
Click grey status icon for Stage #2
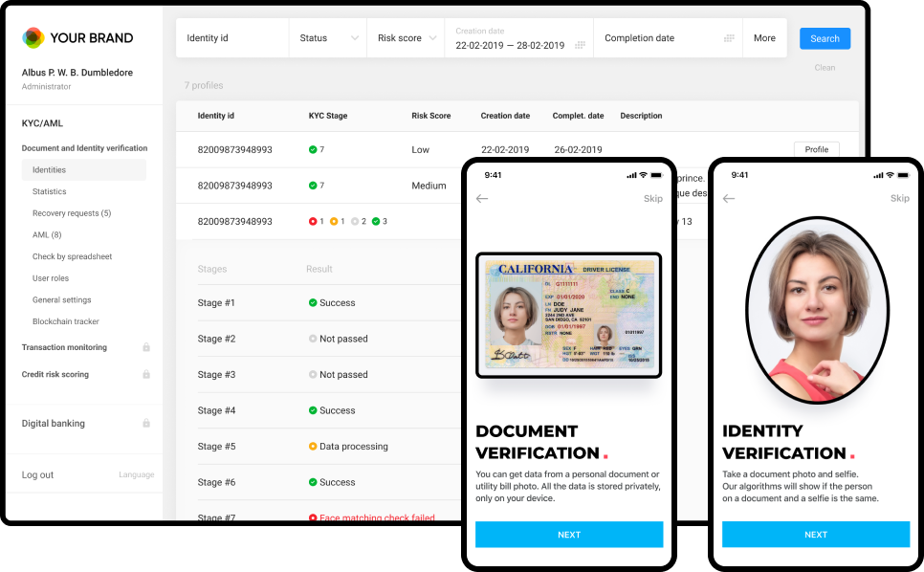point(313,339)
